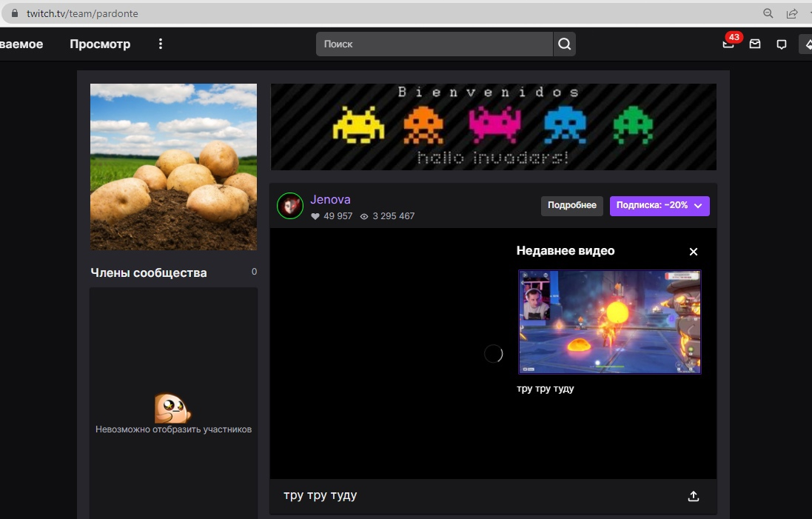Click the search magnifier button

[x=565, y=44]
